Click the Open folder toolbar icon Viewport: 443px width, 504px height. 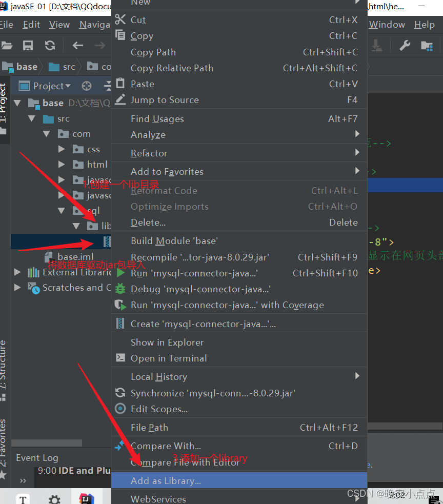point(7,45)
